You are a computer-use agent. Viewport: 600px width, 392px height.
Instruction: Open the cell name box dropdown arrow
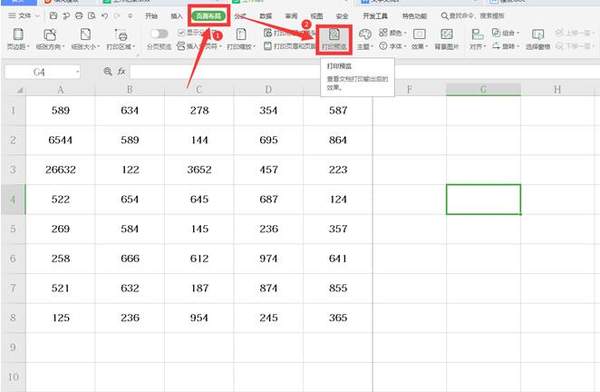[77, 72]
